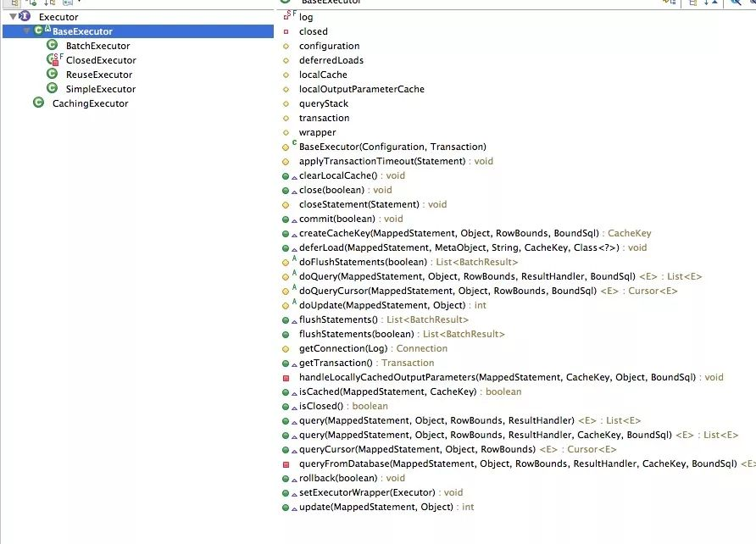
Task: Select the 'log' field member
Action: tap(306, 17)
